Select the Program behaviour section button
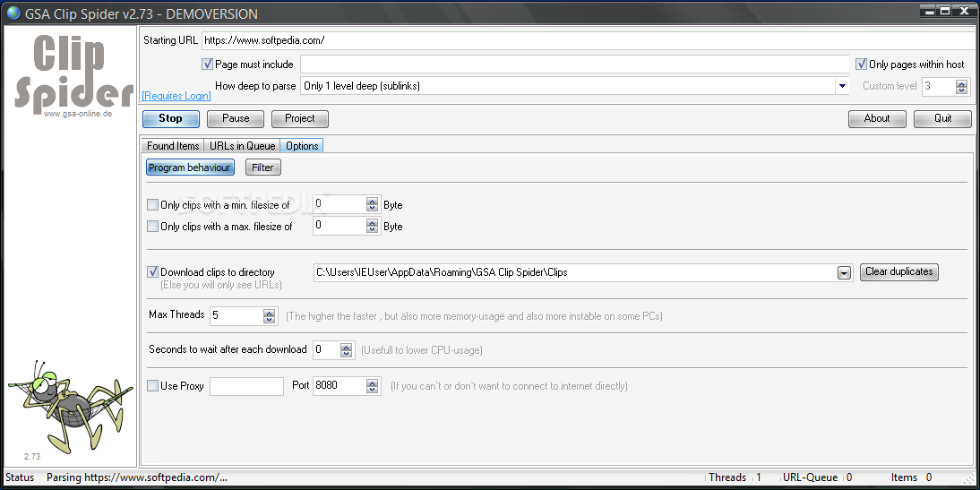This screenshot has height=490, width=980. pos(191,168)
